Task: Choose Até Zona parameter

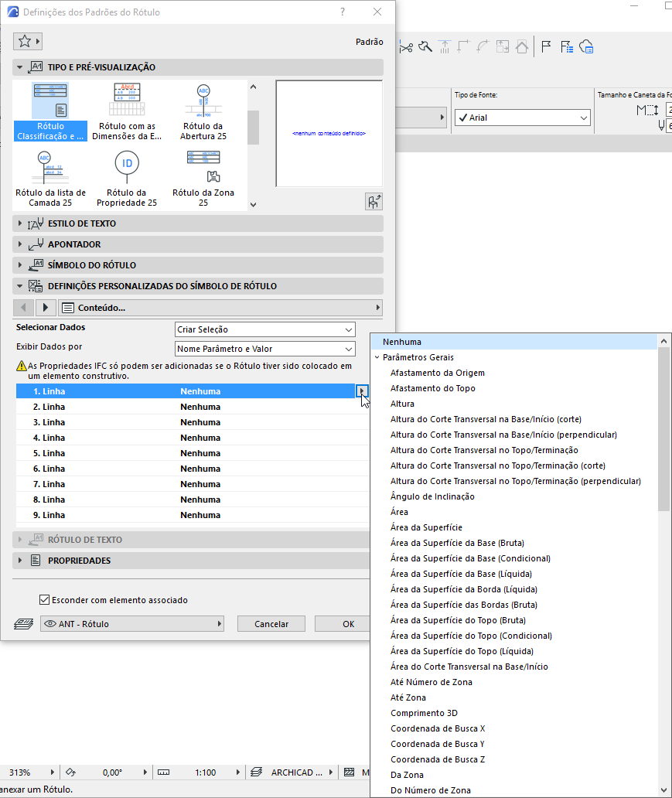Action: (x=408, y=697)
